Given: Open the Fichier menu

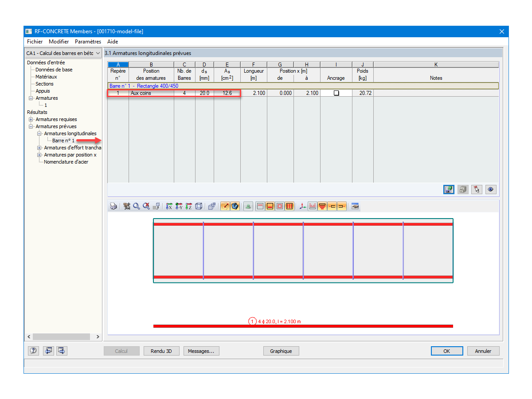Looking at the screenshot, I should (35, 42).
